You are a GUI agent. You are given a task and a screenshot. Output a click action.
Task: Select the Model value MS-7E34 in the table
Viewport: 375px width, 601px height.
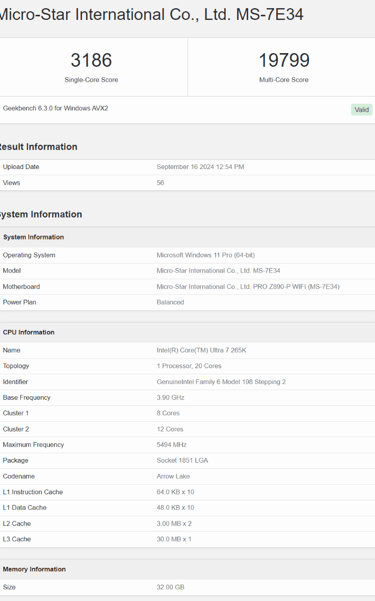click(219, 271)
